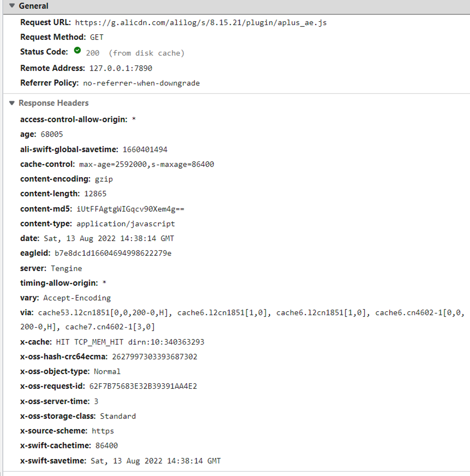Select the Request URL value aplus_ae.js link
The image size is (470, 476).
click(201, 23)
